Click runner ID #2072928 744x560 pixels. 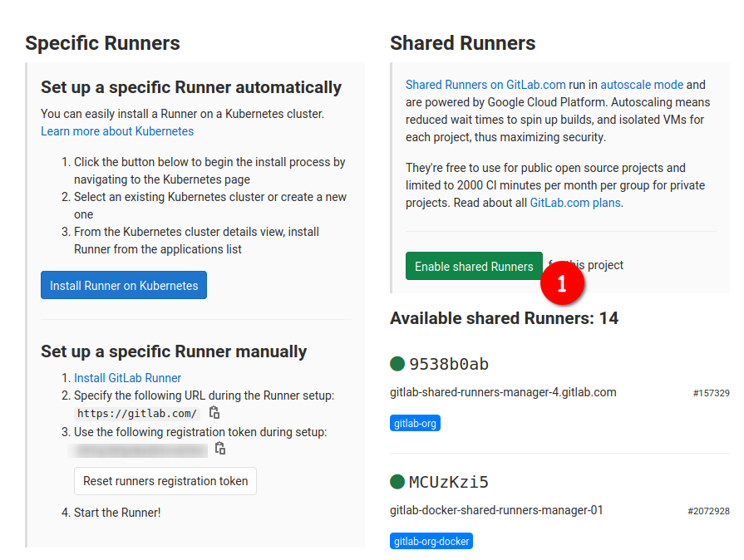708,511
